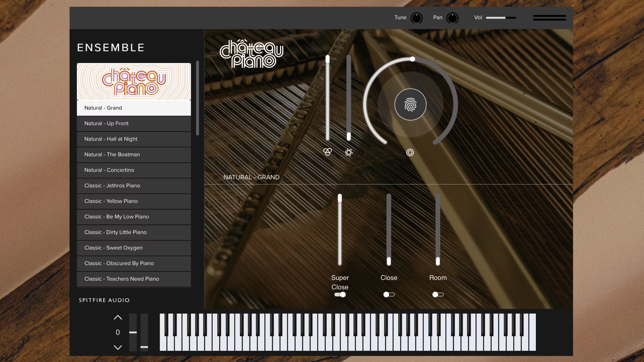
Task: Click the Super Close label
Action: (340, 282)
